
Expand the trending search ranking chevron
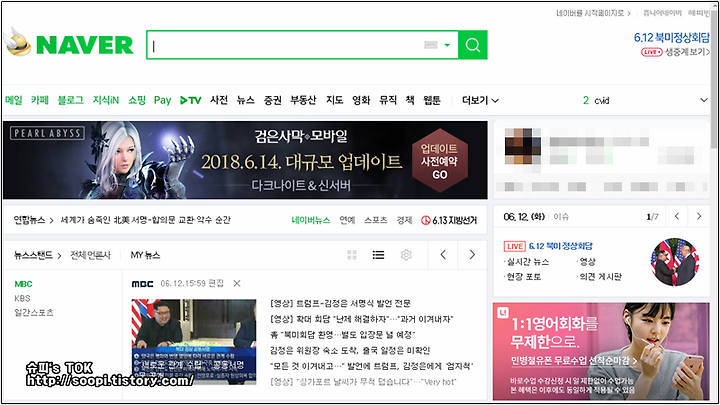pyautogui.click(x=703, y=100)
